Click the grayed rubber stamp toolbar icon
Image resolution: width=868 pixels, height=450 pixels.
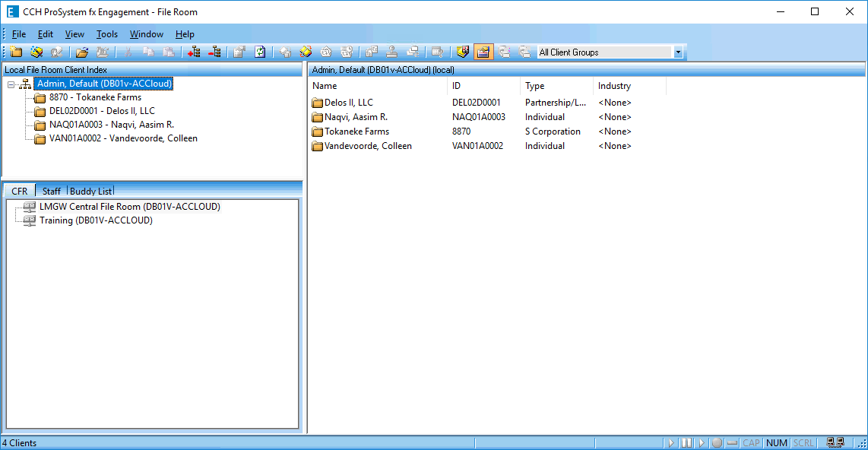pos(392,52)
